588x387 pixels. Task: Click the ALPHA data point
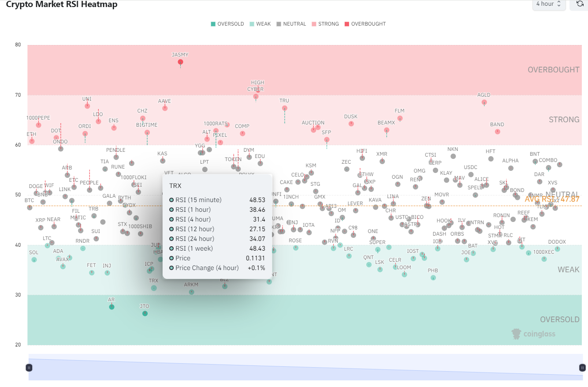tap(511, 168)
